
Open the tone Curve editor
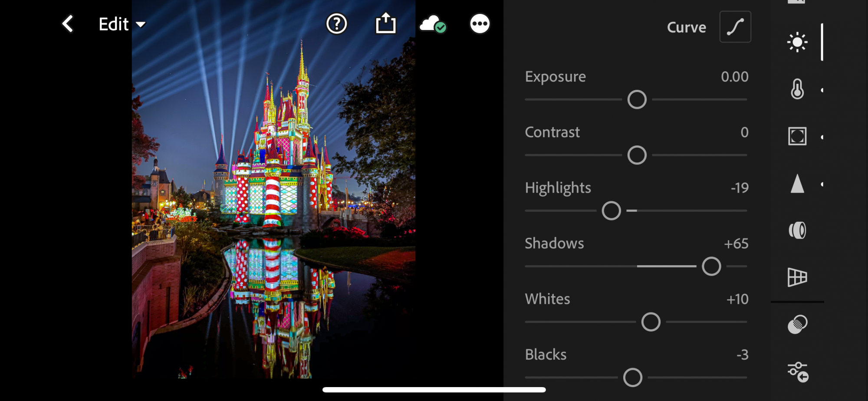click(735, 27)
